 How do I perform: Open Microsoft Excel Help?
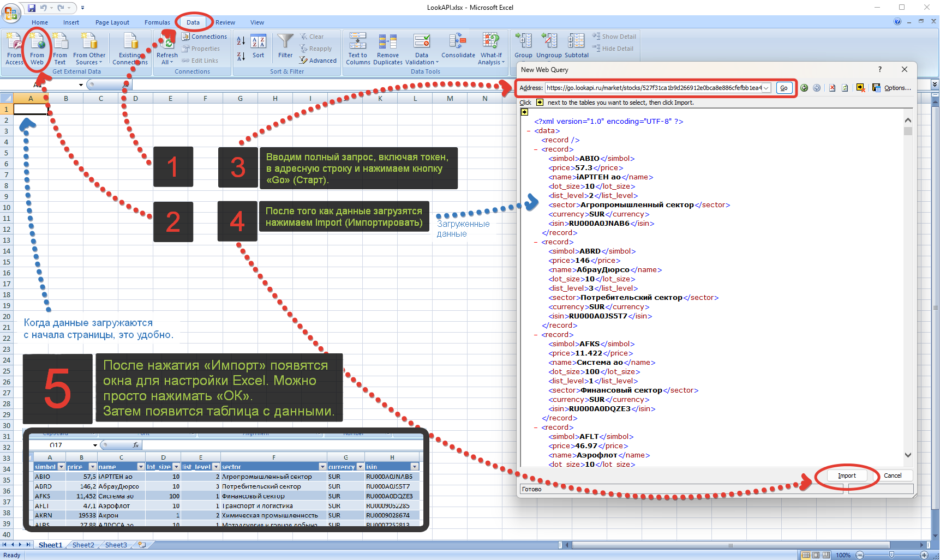(897, 22)
